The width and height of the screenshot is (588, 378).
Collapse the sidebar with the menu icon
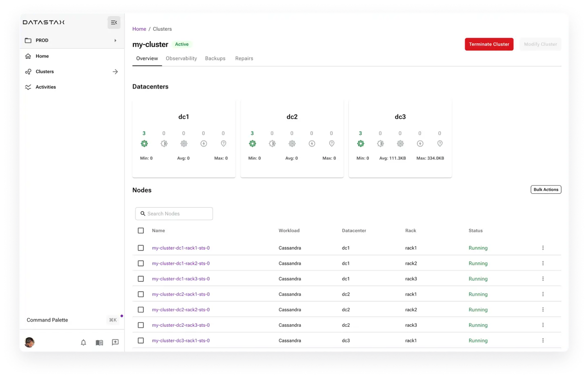point(114,22)
